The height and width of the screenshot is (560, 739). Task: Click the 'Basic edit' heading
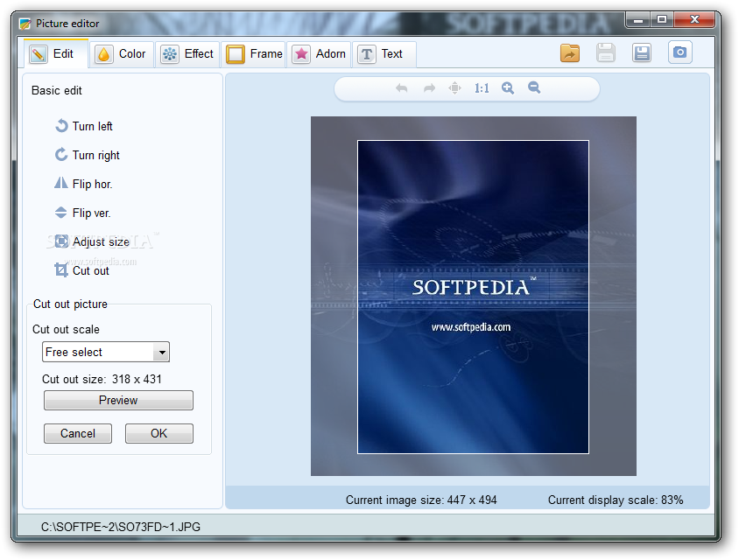(x=57, y=90)
